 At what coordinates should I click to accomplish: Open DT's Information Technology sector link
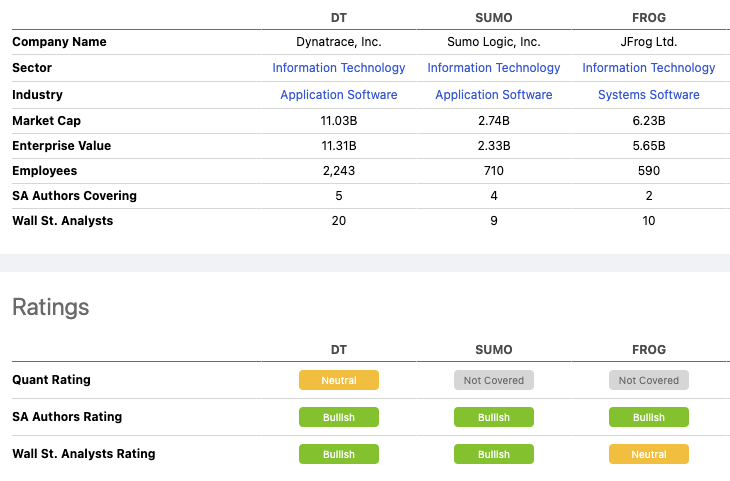(339, 68)
